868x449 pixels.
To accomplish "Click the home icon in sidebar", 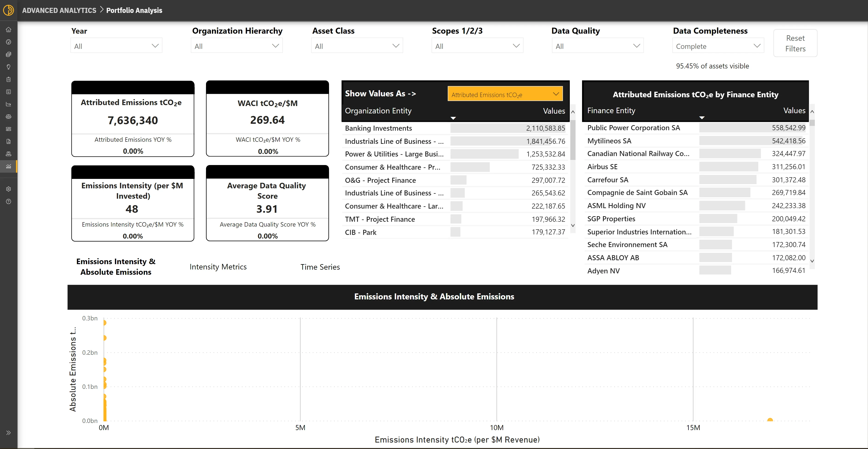I will 9,30.
